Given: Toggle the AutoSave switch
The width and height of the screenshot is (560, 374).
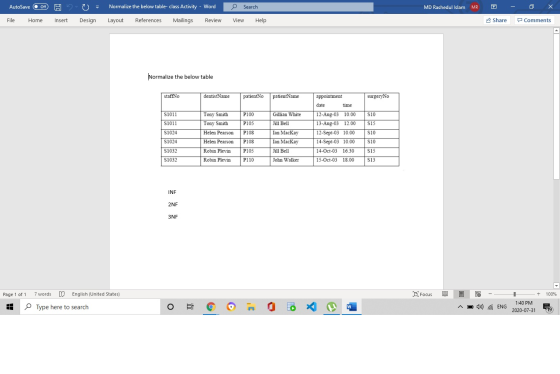Looking at the screenshot, I should click(x=40, y=7).
